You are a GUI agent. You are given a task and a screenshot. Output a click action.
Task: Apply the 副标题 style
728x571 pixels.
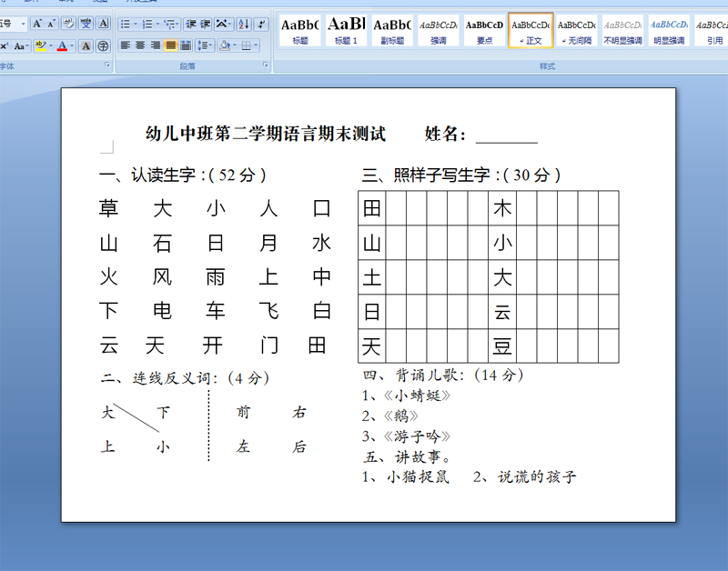pyautogui.click(x=392, y=31)
